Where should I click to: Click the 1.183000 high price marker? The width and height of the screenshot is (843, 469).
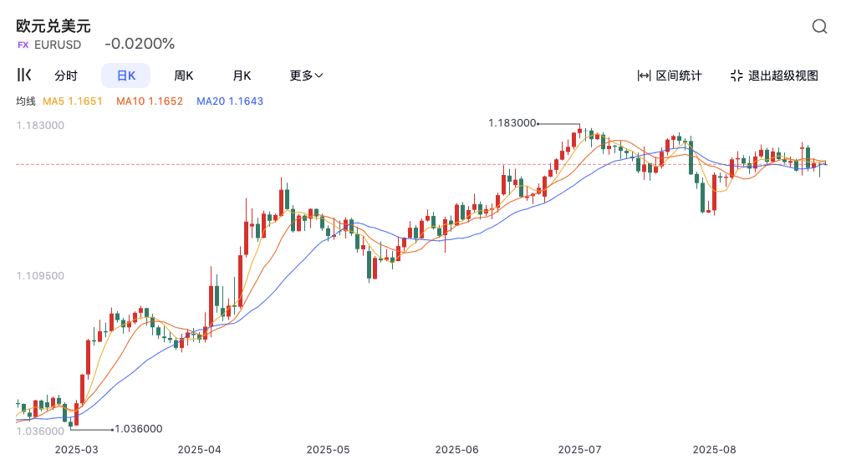click(512, 123)
